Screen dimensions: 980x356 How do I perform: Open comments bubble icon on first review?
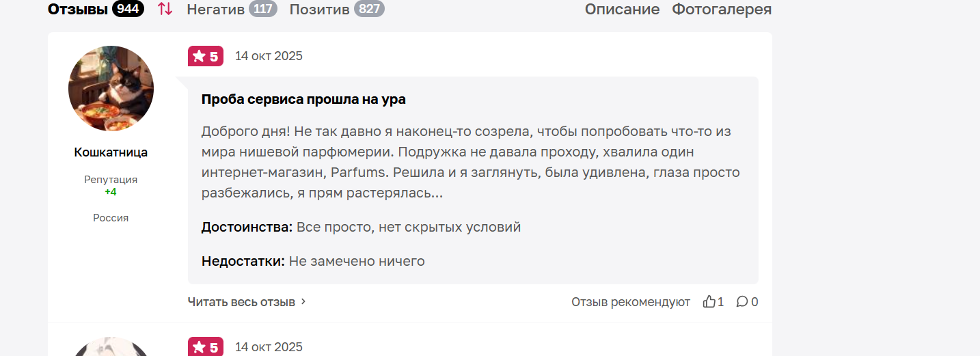point(741,301)
